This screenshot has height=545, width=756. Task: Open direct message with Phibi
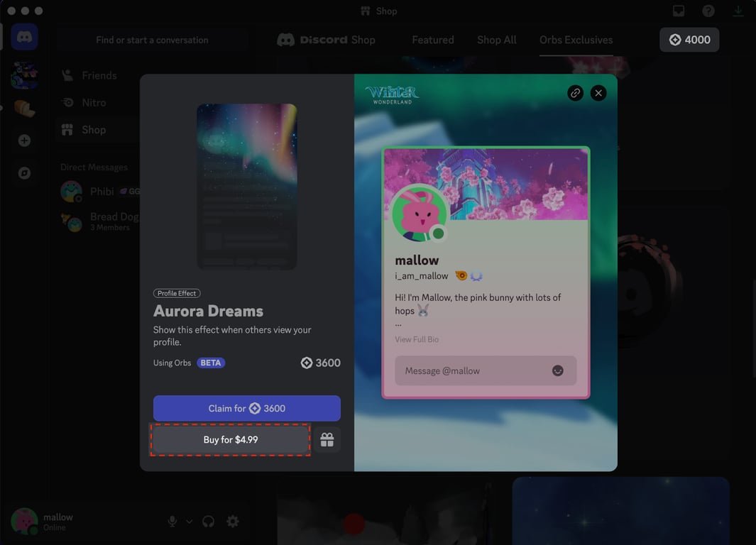pyautogui.click(x=99, y=192)
